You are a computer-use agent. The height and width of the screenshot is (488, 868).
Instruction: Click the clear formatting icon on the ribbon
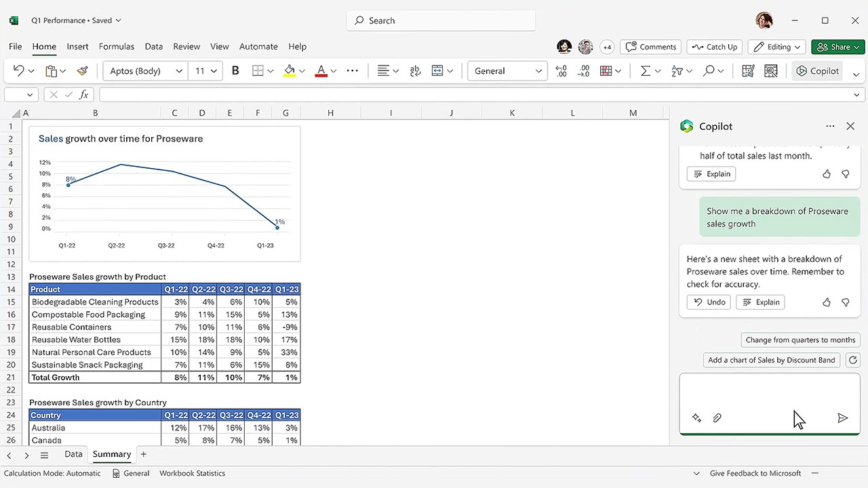748,70
